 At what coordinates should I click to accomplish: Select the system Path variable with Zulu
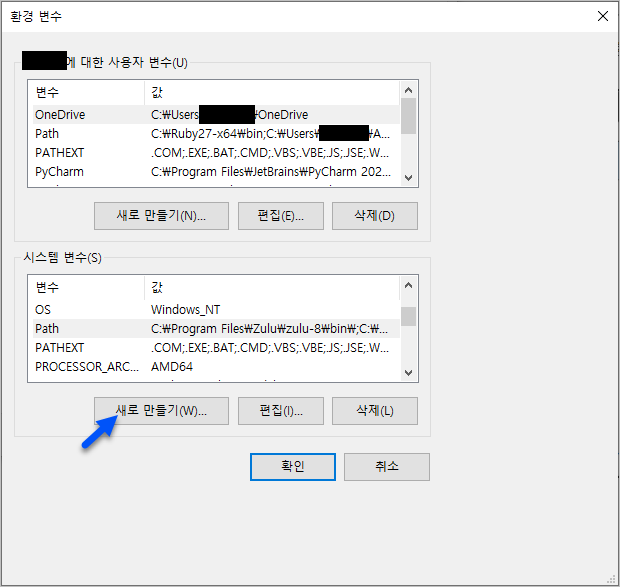(x=216, y=328)
